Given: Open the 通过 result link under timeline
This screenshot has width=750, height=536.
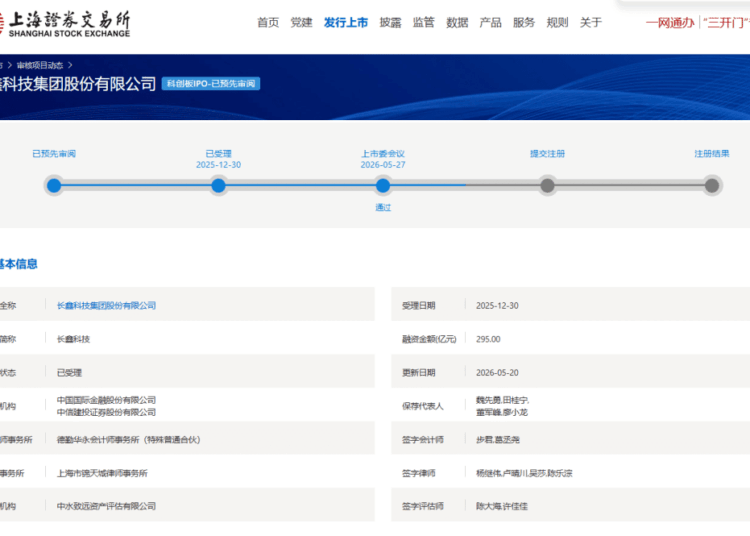Looking at the screenshot, I should [383, 207].
